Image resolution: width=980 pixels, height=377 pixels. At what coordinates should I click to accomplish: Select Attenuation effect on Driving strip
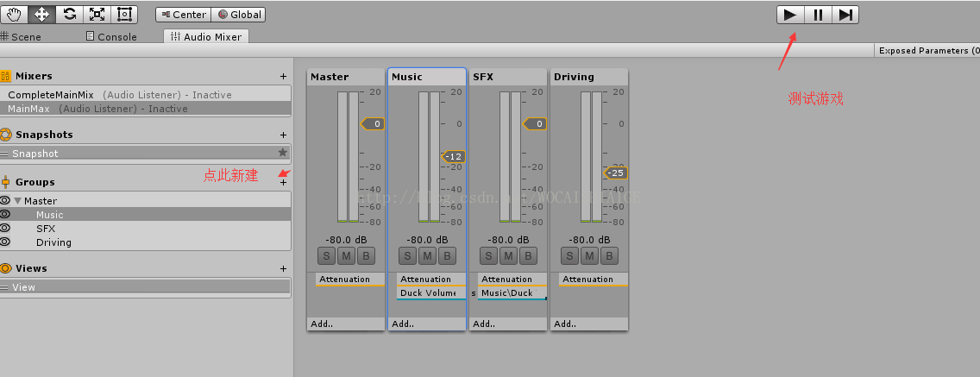[594, 280]
